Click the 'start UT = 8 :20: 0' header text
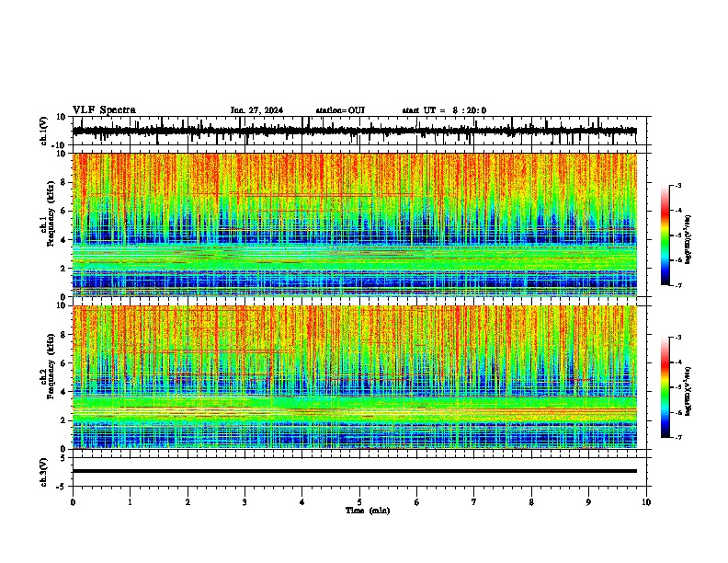Screen dimensions: 728x563 click(444, 110)
